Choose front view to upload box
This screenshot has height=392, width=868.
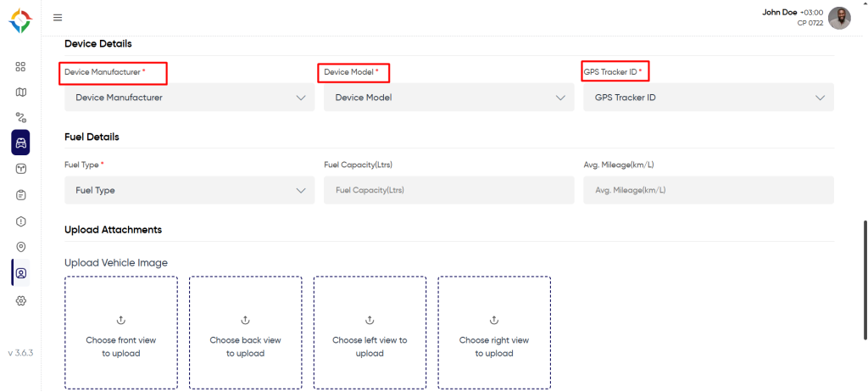coord(121,333)
